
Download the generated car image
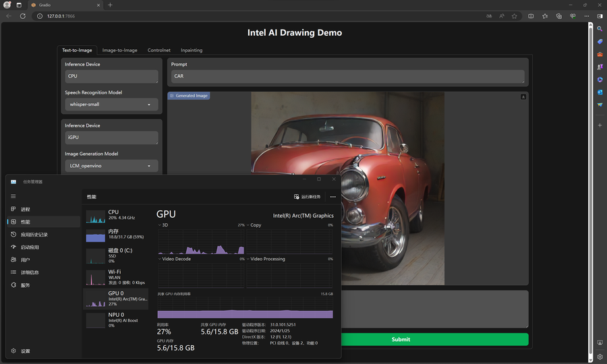click(523, 97)
